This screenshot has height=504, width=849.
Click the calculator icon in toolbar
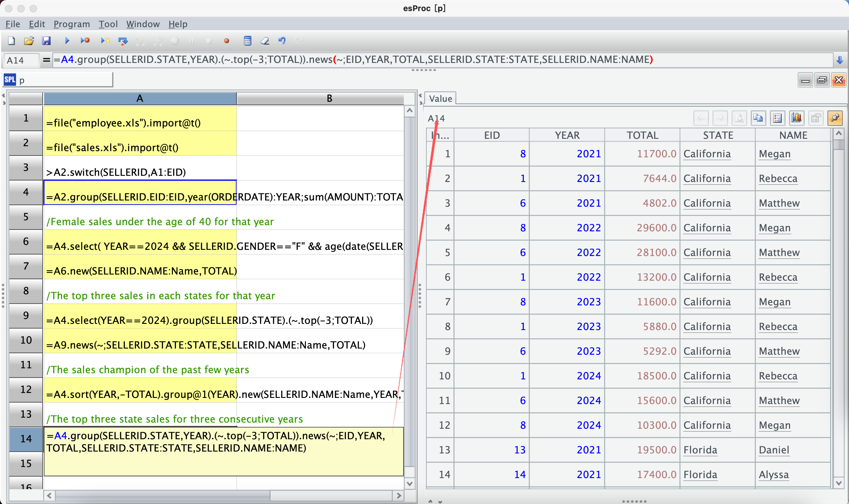click(x=247, y=41)
